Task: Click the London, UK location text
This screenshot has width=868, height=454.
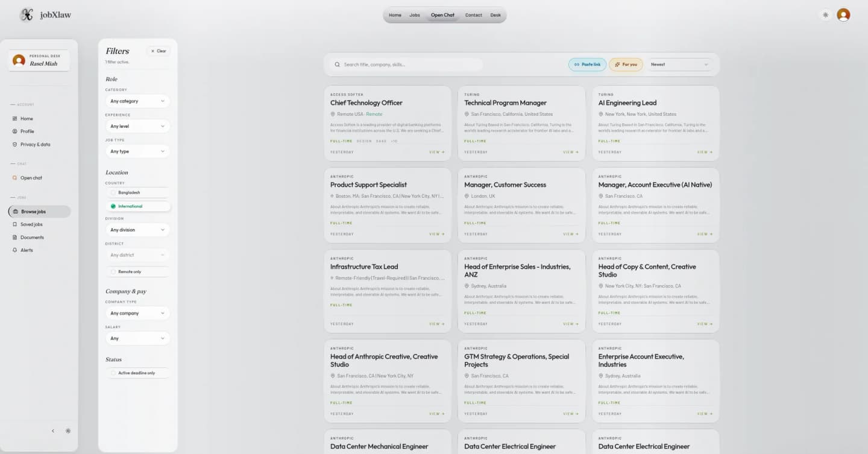Action: [483, 196]
